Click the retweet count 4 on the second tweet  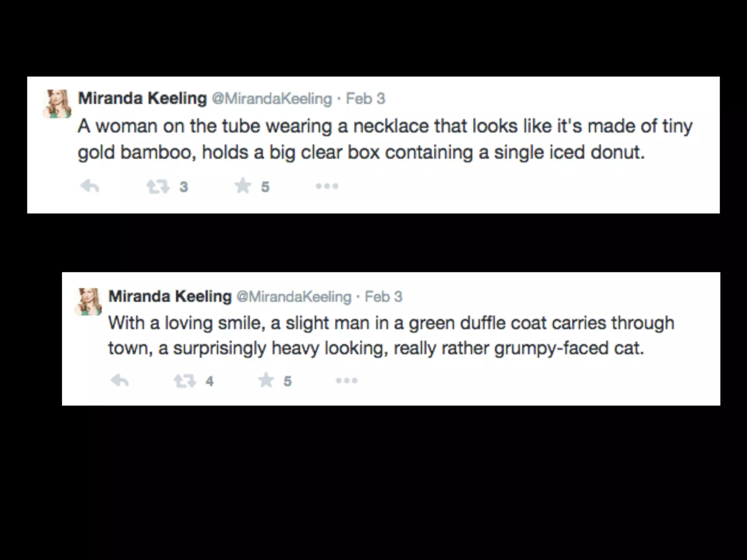(x=209, y=381)
